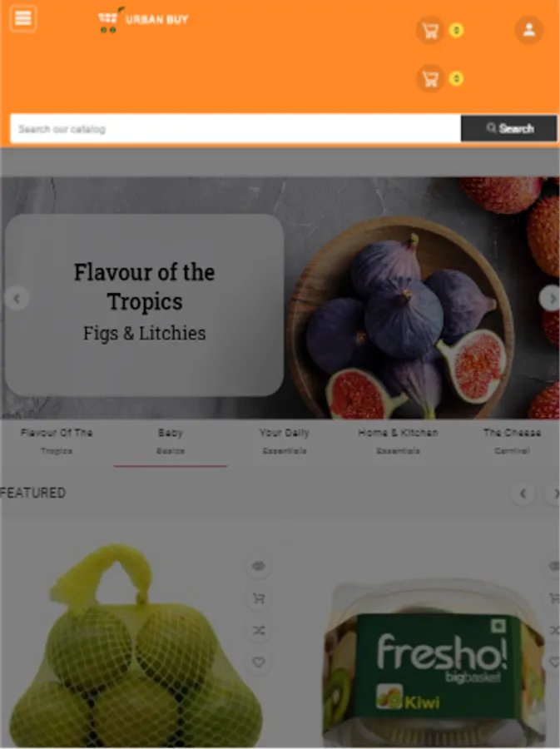The image size is (560, 749).
Task: Go to next banner slide
Action: pyautogui.click(x=551, y=299)
